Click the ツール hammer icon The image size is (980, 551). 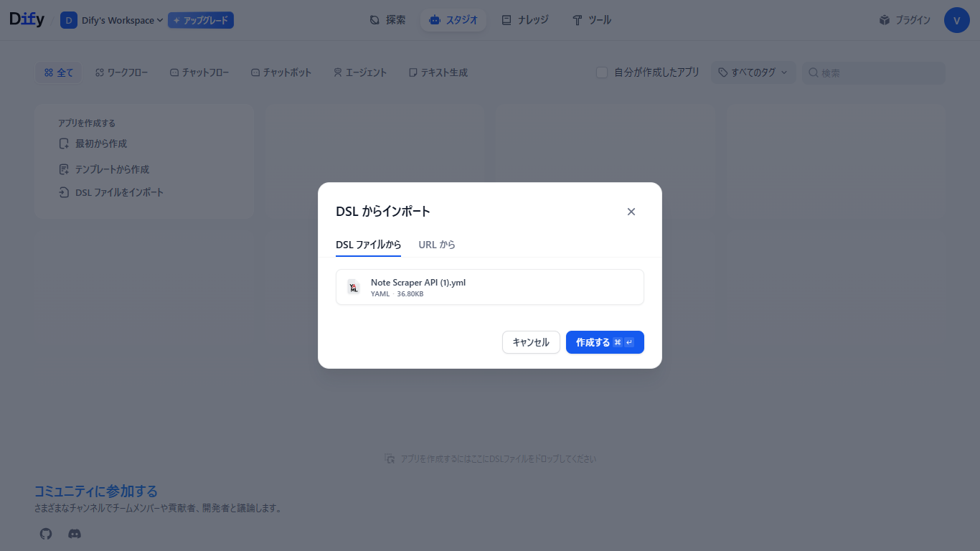(x=578, y=20)
